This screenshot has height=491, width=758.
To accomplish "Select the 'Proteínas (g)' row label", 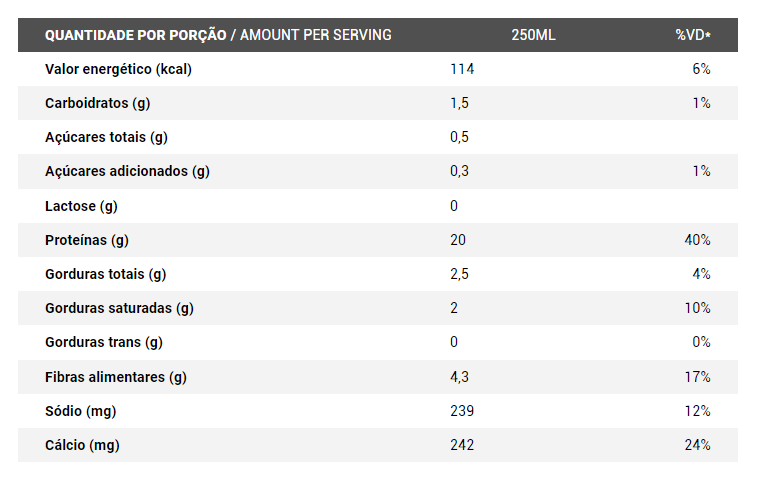I will (x=87, y=240).
